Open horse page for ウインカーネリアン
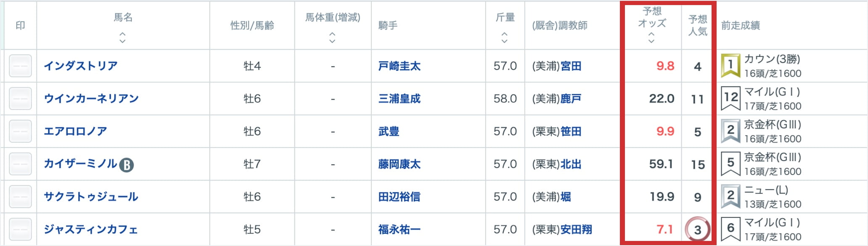 coord(91,99)
